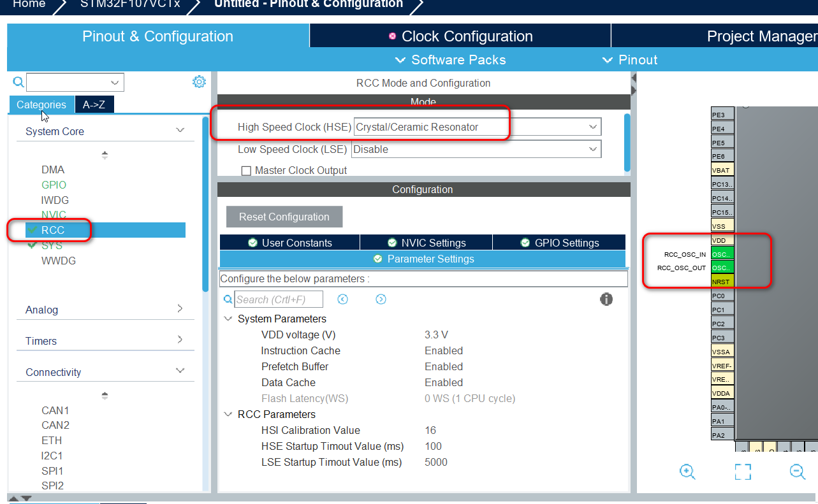Image resolution: width=818 pixels, height=504 pixels.
Task: Click the parameter Search (Crtl+F) field
Action: coord(279,299)
